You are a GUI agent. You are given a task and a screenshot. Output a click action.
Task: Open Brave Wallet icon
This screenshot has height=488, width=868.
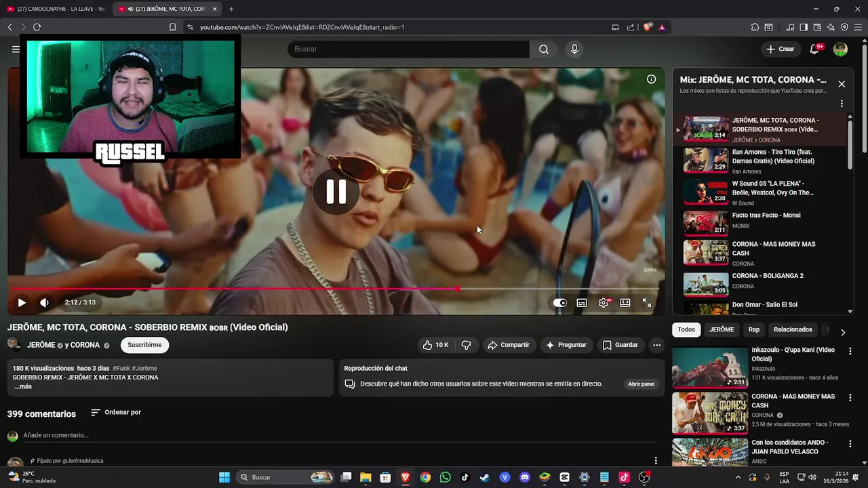(817, 27)
